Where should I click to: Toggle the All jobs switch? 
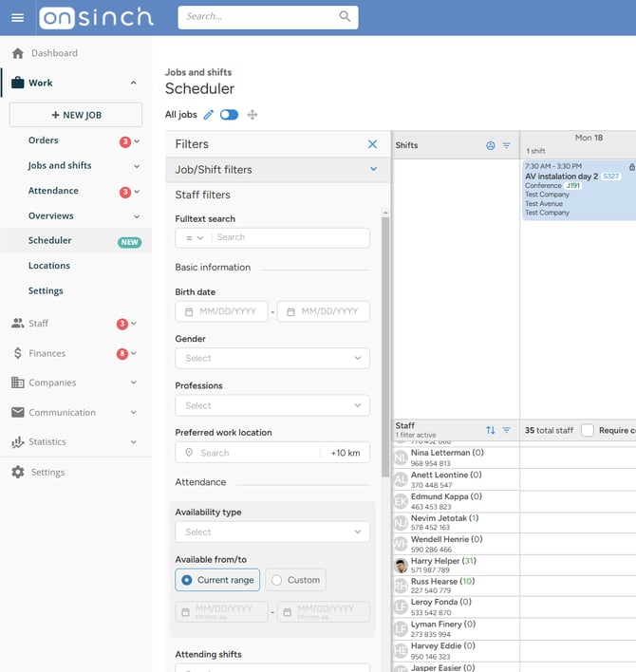[x=230, y=115]
